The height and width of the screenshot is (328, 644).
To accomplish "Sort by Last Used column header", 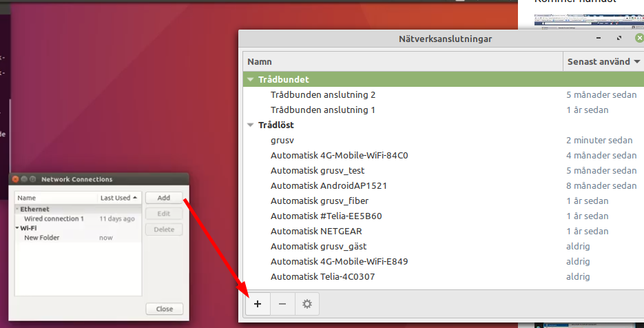I will [118, 198].
